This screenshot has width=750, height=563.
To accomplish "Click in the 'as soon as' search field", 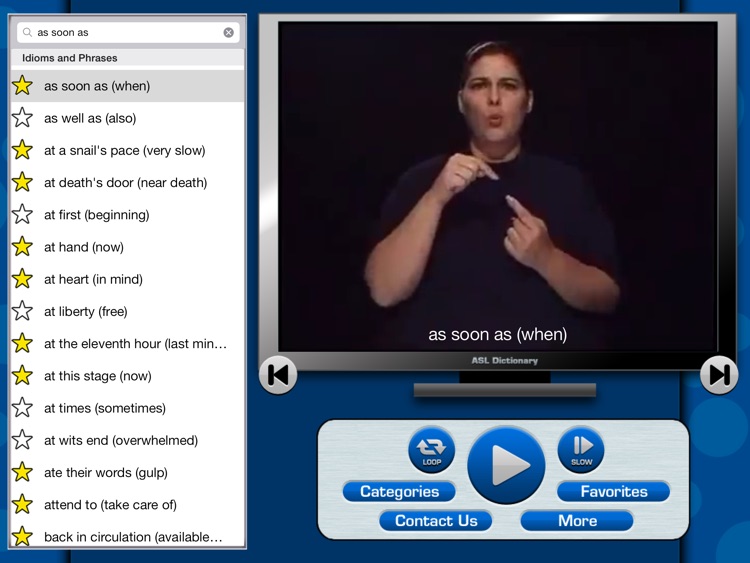I will (128, 33).
